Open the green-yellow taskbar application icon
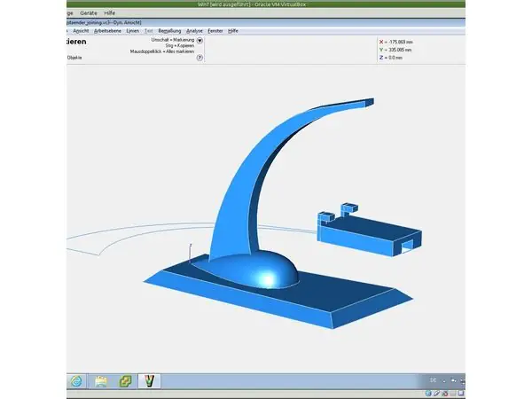 126,381
